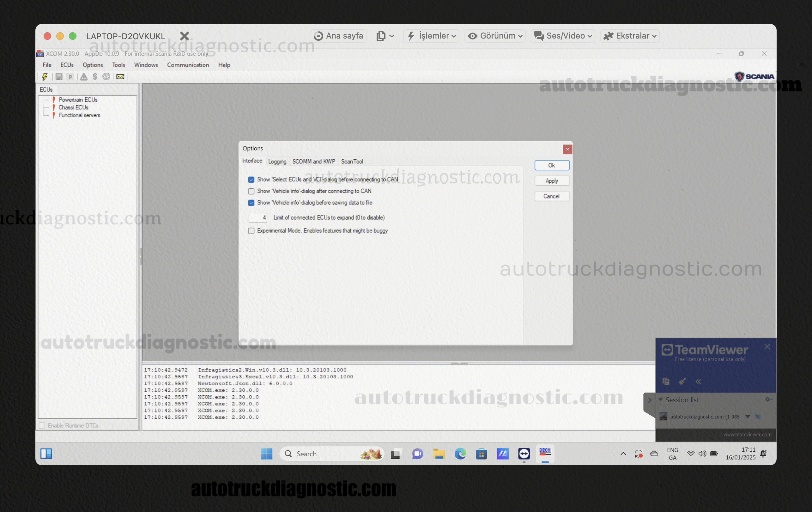Enable 'Vehicle info'-dialog after connecting to CAN
This screenshot has height=512, width=812.
pos(251,191)
